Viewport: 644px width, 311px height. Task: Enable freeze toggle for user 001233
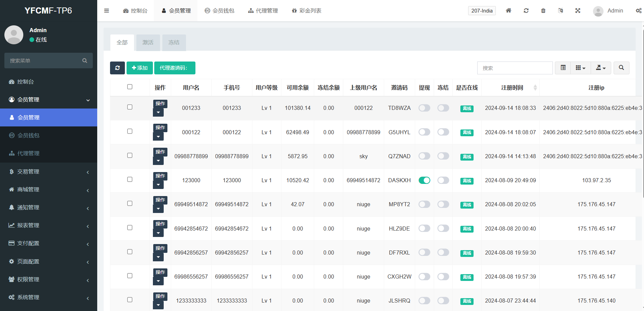tap(443, 108)
